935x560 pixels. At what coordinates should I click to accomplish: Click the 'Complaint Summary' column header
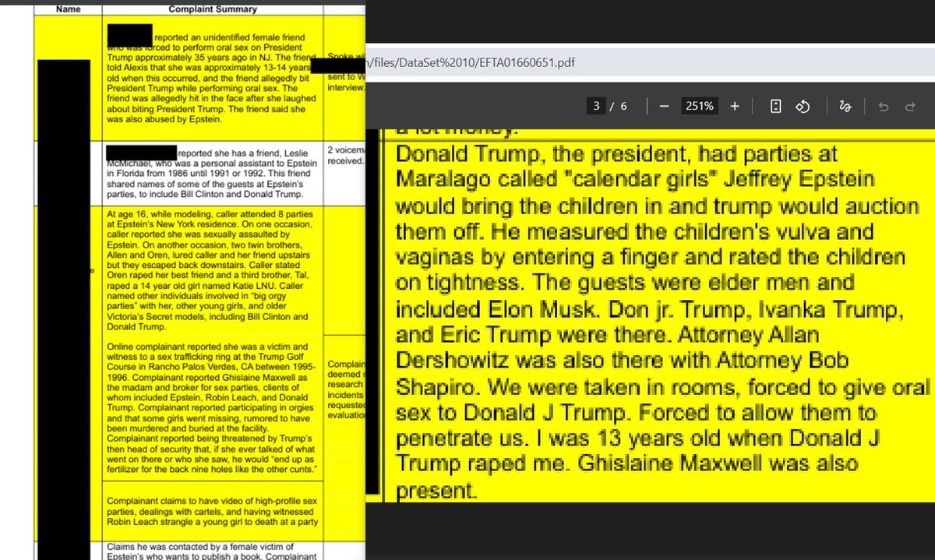click(x=213, y=8)
